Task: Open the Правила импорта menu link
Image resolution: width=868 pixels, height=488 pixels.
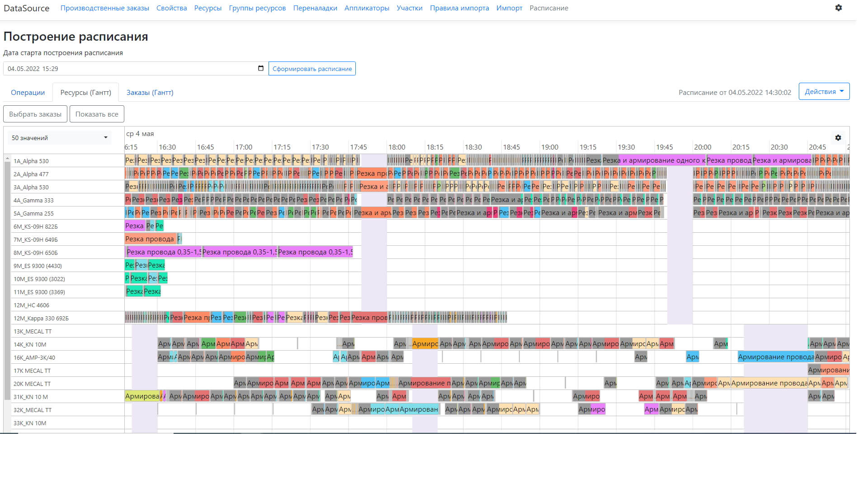Action: [459, 8]
